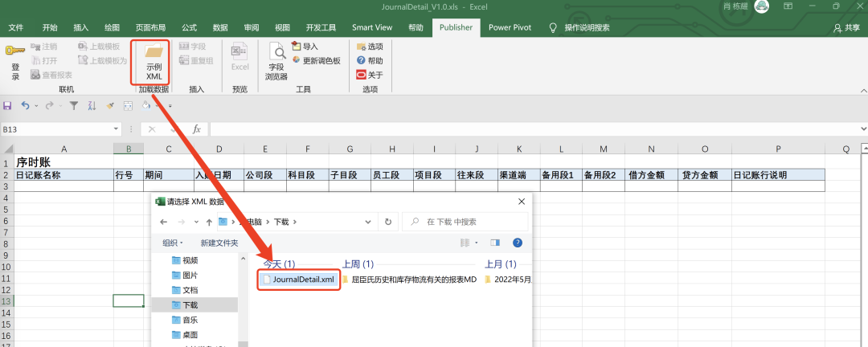Click the dialog help question mark icon
Screen dimensions: 868x347
click(x=518, y=243)
